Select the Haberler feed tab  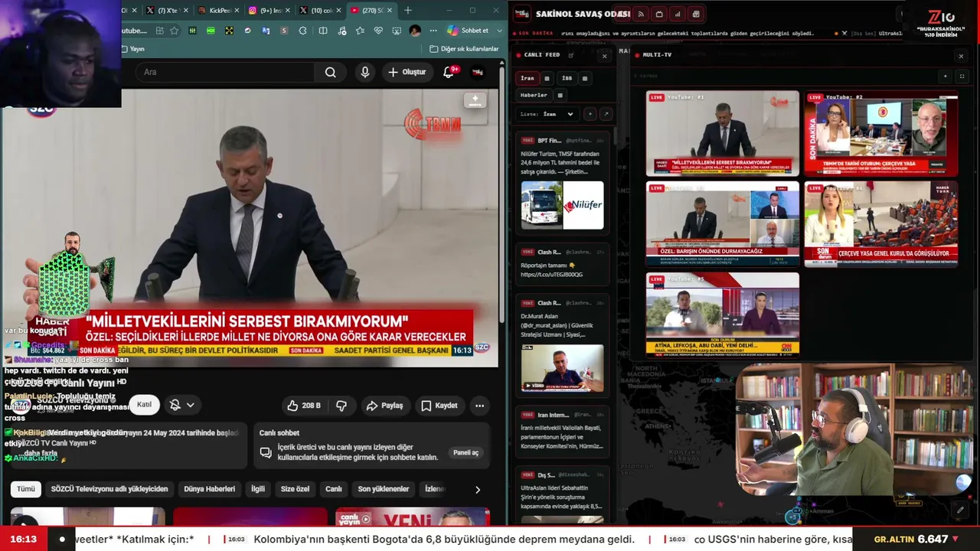pyautogui.click(x=534, y=95)
